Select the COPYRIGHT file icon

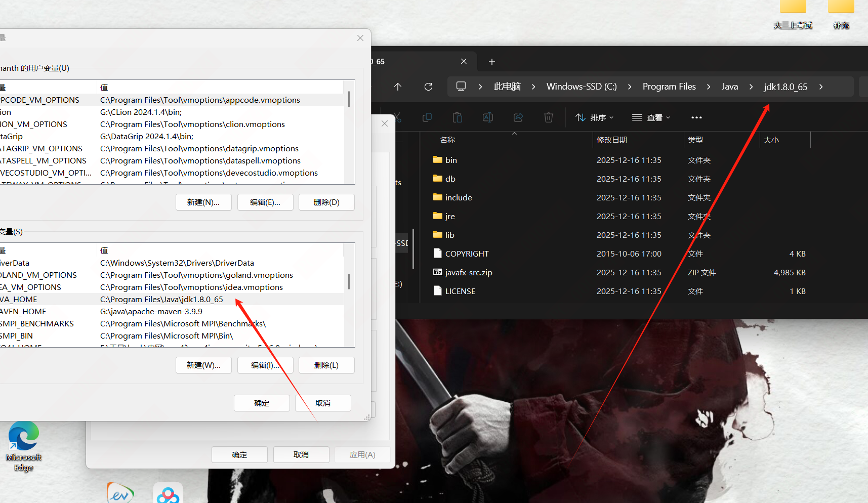click(x=438, y=254)
